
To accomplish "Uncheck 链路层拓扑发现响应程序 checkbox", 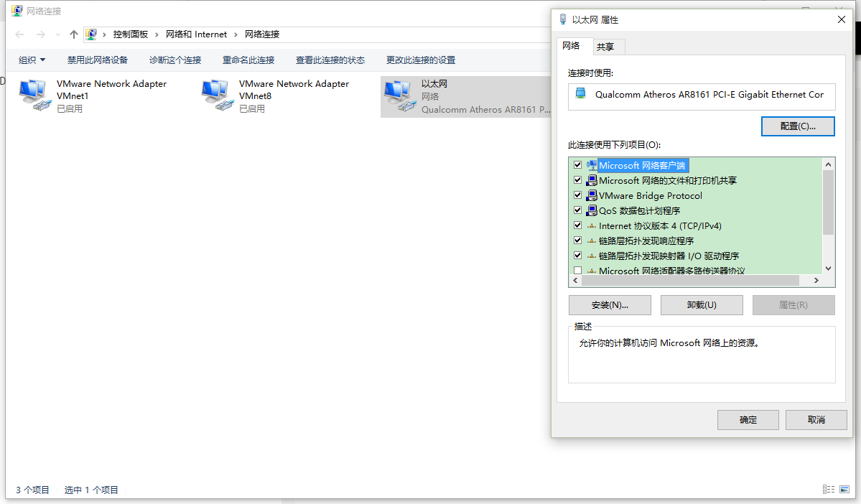I will [577, 241].
